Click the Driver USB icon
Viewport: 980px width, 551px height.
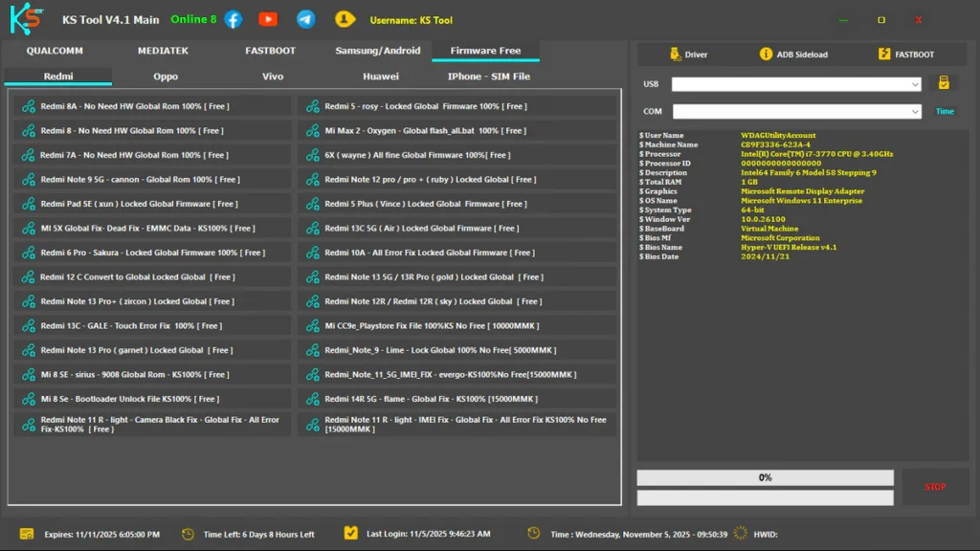click(x=675, y=55)
